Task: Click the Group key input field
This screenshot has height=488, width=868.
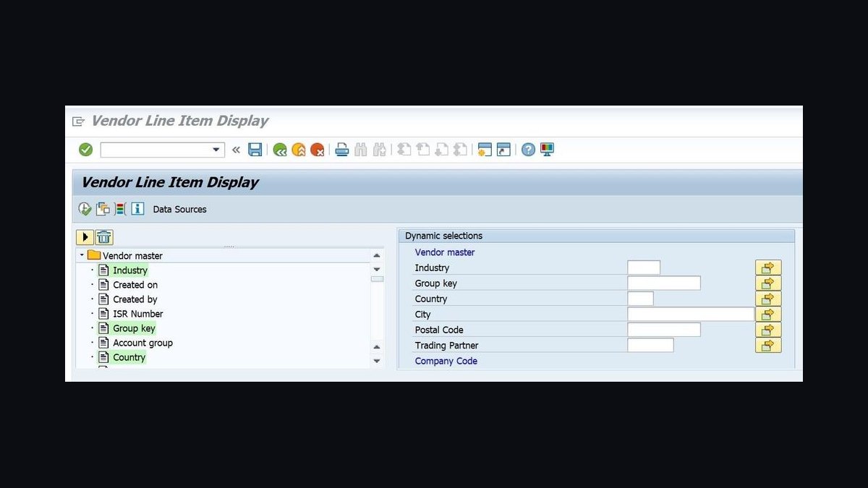Action: point(664,283)
